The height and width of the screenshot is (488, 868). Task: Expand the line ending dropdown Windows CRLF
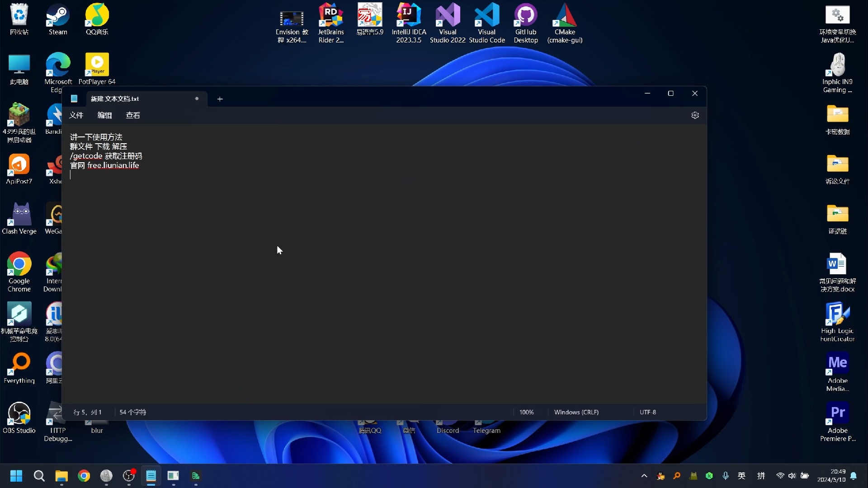point(576,412)
